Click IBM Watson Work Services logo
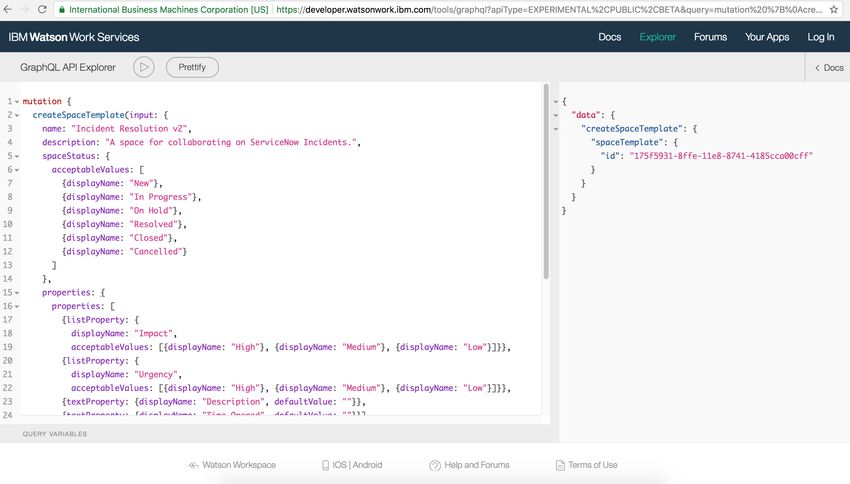850x484 pixels. (74, 37)
